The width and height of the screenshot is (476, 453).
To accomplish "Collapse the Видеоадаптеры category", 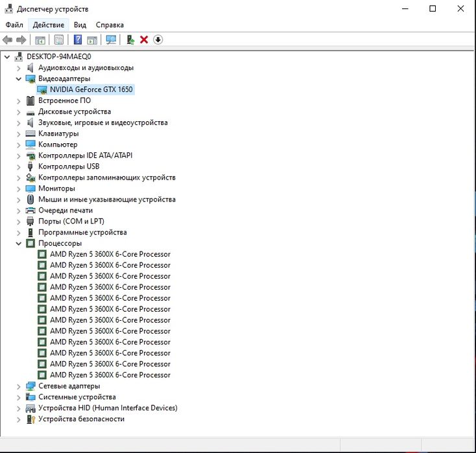I will (19, 79).
